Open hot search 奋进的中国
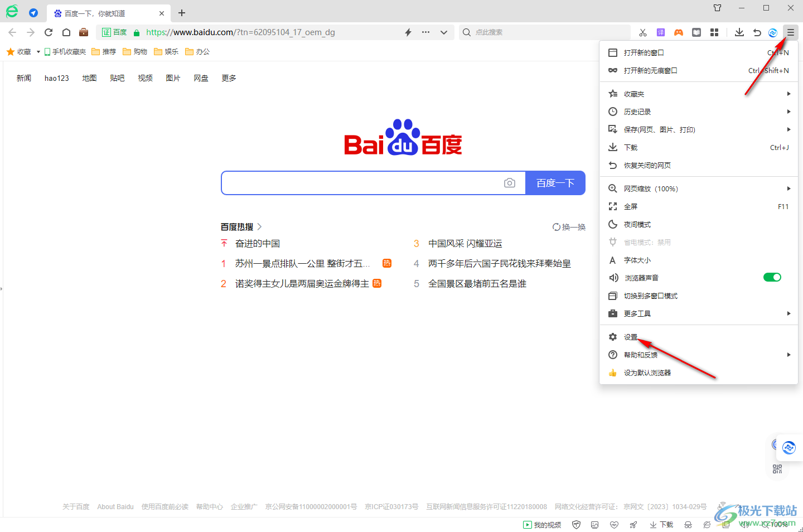 point(258,244)
